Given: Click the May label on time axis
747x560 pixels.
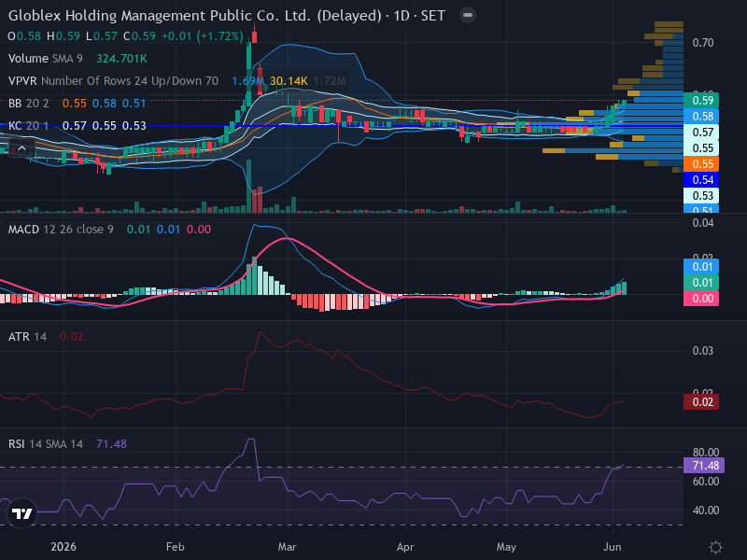Looking at the screenshot, I should (x=506, y=547).
